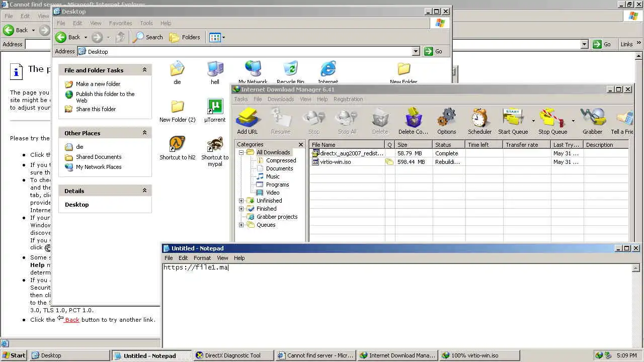The image size is (644, 362).
Task: Click Publish this folder to the Web
Action: (x=105, y=97)
